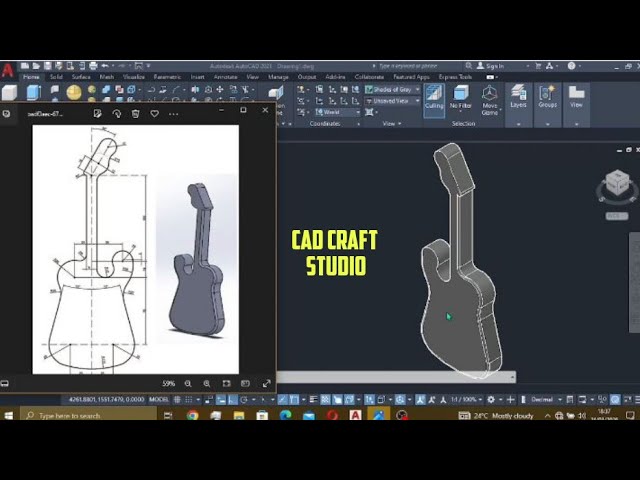Click the Fit to window icon in Photos
The image size is (640, 480).
(226, 383)
